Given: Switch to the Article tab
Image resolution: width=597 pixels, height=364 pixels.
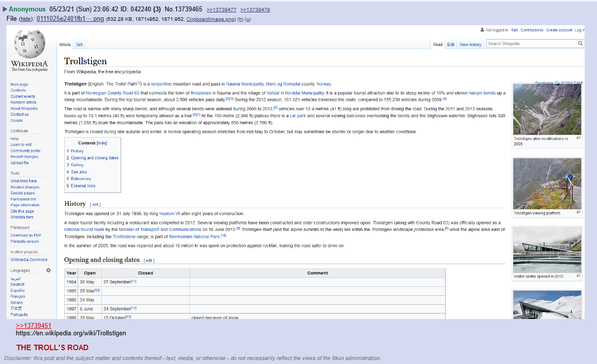Looking at the screenshot, I should click(65, 45).
